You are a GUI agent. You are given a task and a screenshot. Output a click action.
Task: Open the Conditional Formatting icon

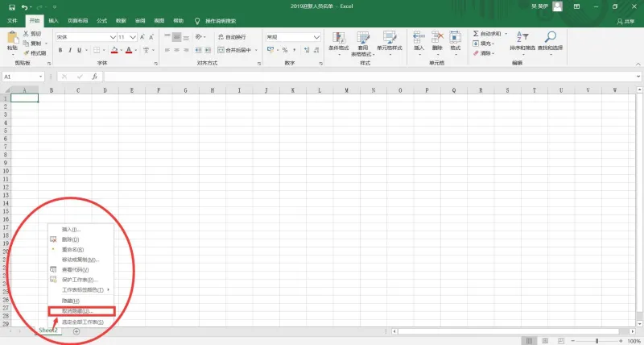(x=338, y=38)
